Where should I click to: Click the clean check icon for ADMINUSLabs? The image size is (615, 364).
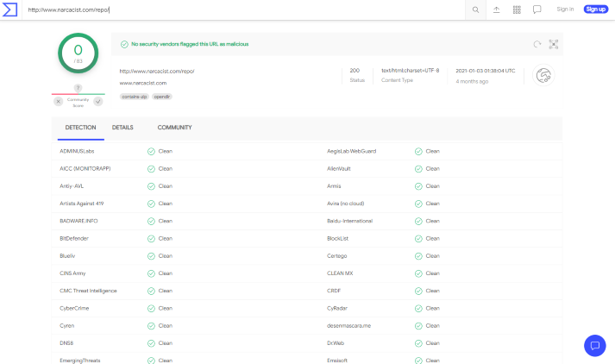pyautogui.click(x=151, y=152)
